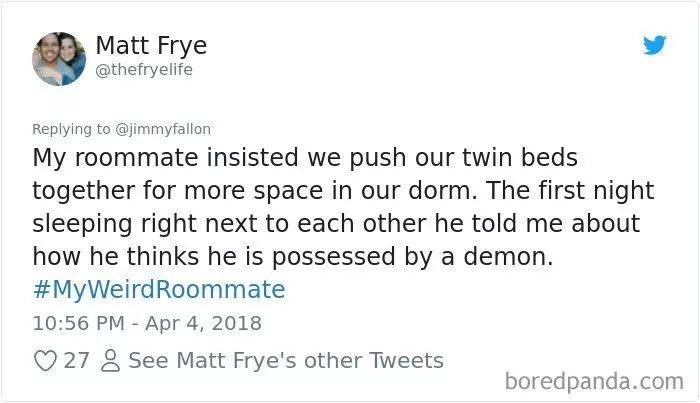
Task: Click the tweet text starting My roommate
Action: point(343,207)
